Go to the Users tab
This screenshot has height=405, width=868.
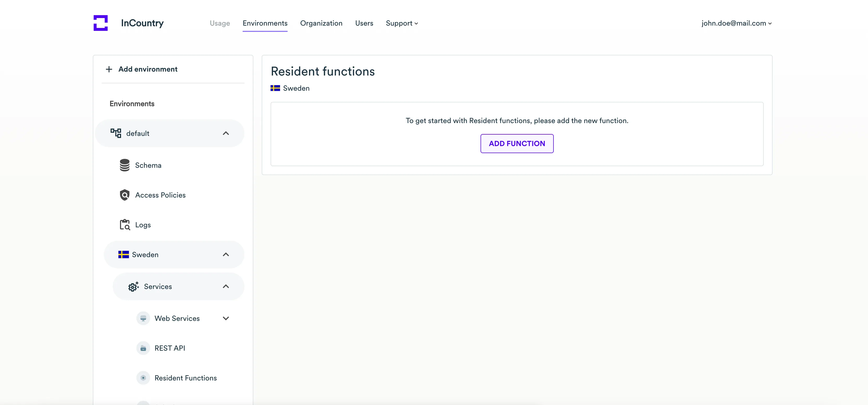[x=364, y=23]
